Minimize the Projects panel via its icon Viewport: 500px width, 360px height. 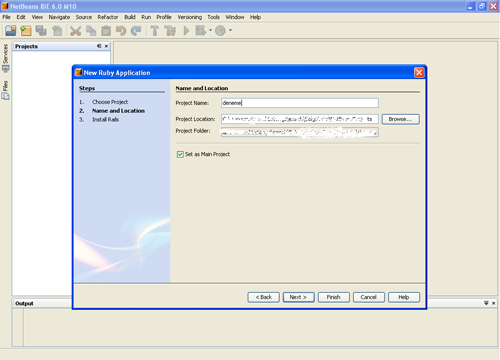tap(99, 46)
